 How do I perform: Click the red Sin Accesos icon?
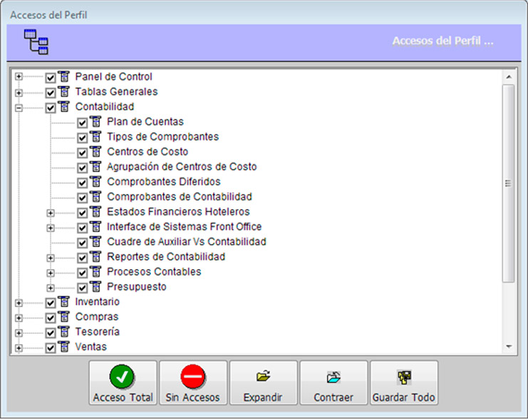192,376
